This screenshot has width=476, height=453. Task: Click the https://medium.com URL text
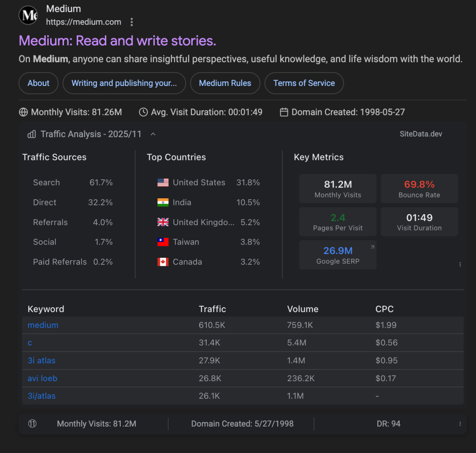click(x=83, y=22)
